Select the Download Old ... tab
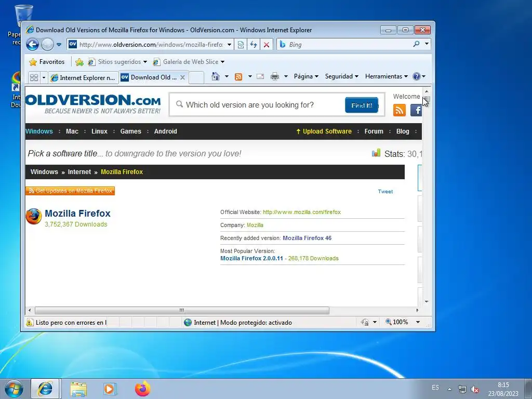 [x=149, y=77]
